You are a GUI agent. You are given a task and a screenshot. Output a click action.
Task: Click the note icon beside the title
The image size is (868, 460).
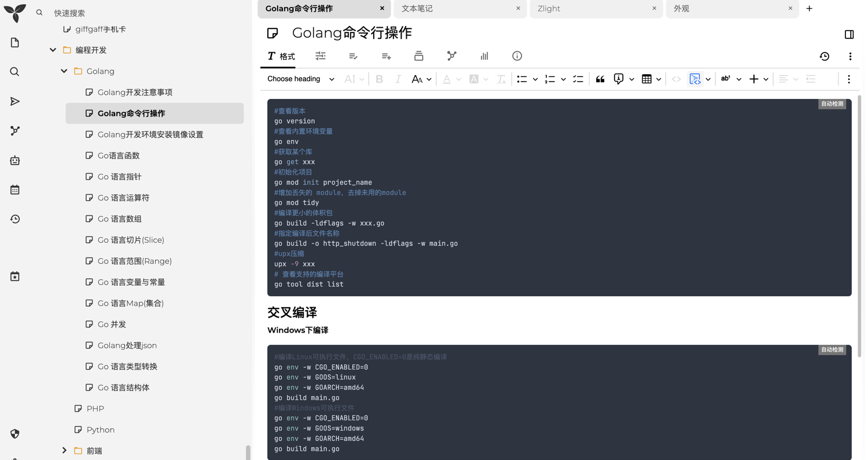pos(273,33)
